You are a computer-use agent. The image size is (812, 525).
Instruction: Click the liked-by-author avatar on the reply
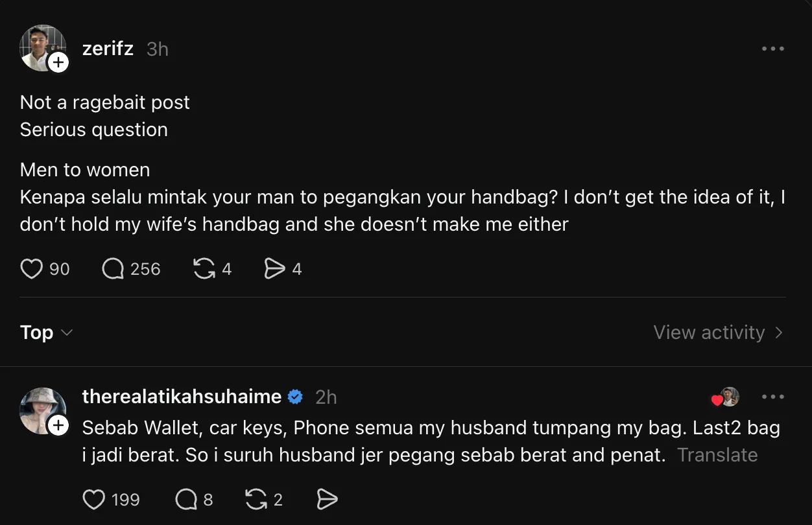click(x=729, y=397)
